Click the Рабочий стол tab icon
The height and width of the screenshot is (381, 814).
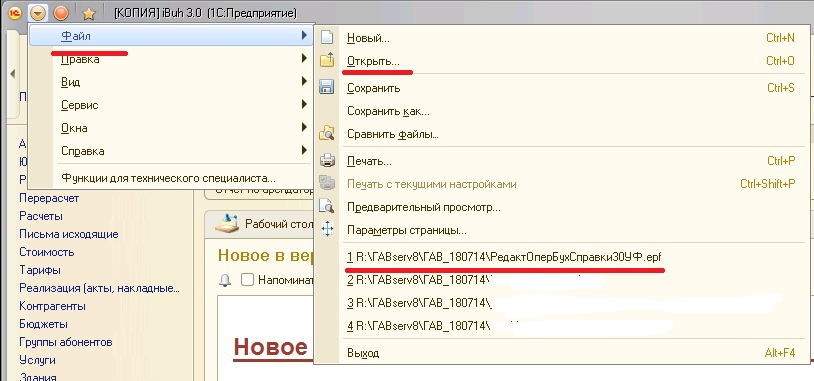pyautogui.click(x=227, y=224)
